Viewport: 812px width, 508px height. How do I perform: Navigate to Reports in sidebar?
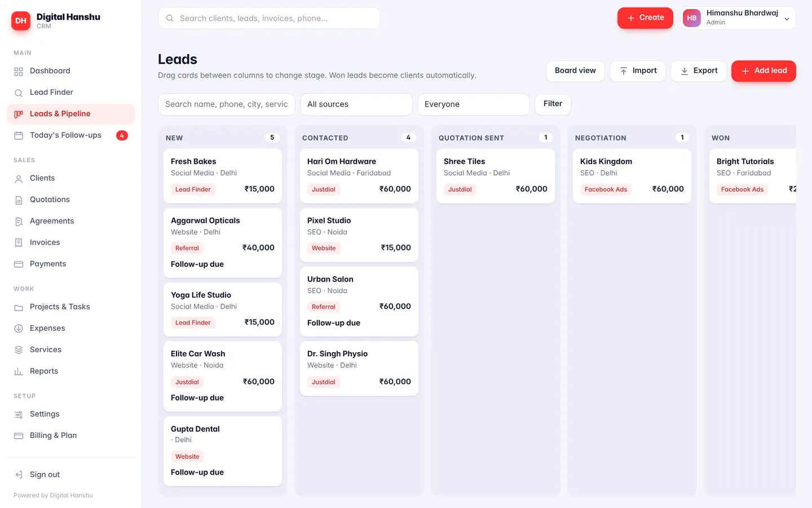pos(71,371)
